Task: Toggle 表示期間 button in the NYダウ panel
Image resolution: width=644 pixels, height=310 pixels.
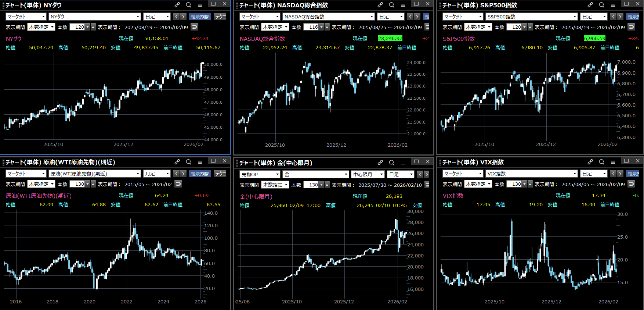Action: [200, 17]
